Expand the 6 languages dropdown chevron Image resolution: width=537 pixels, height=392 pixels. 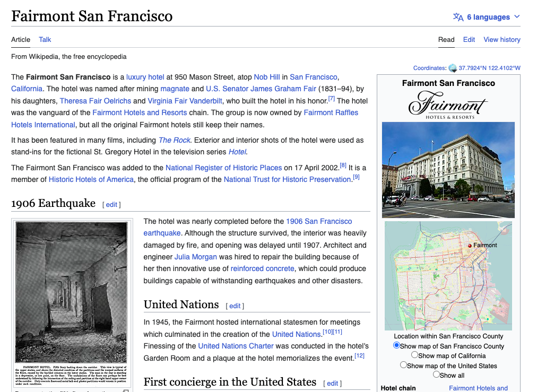[517, 17]
